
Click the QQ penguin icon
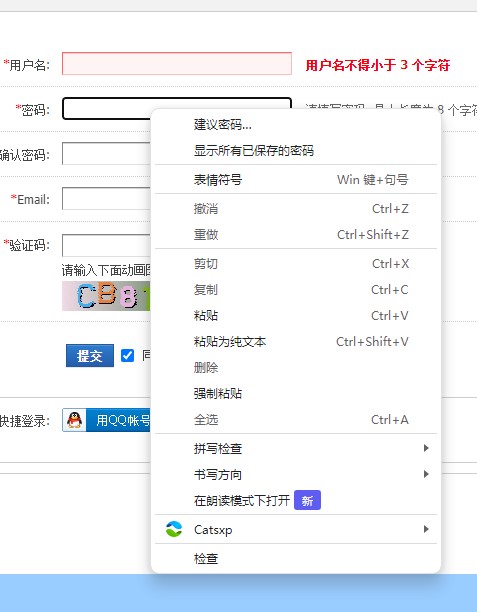pyautogui.click(x=74, y=420)
